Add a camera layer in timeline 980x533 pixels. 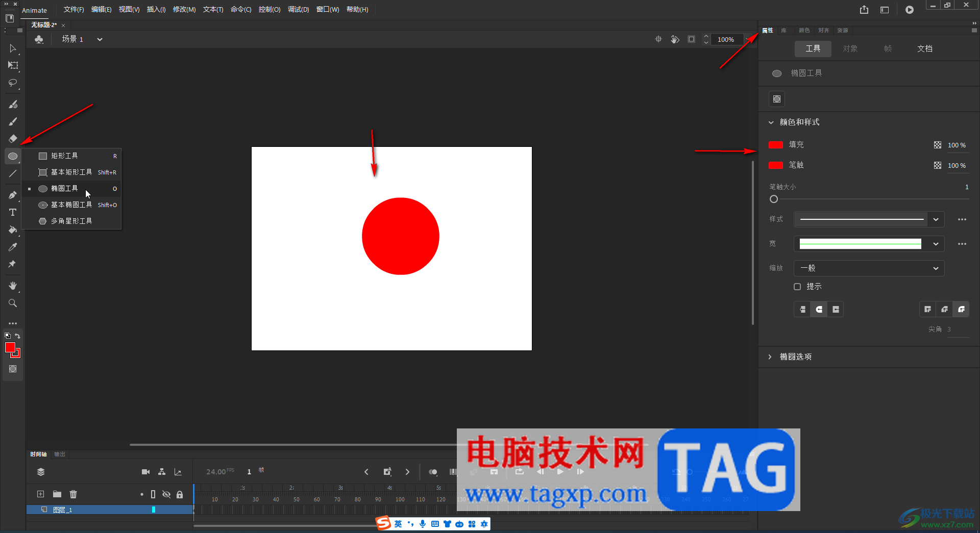(145, 472)
